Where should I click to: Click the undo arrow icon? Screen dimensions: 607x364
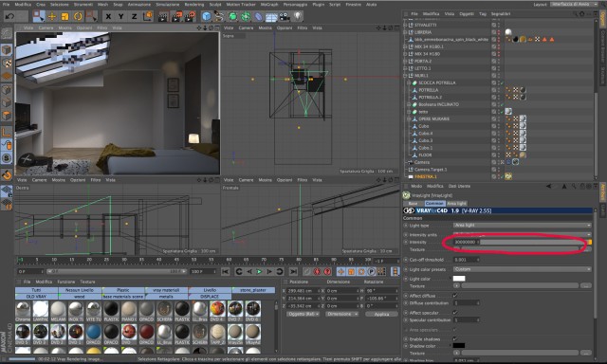[10, 16]
